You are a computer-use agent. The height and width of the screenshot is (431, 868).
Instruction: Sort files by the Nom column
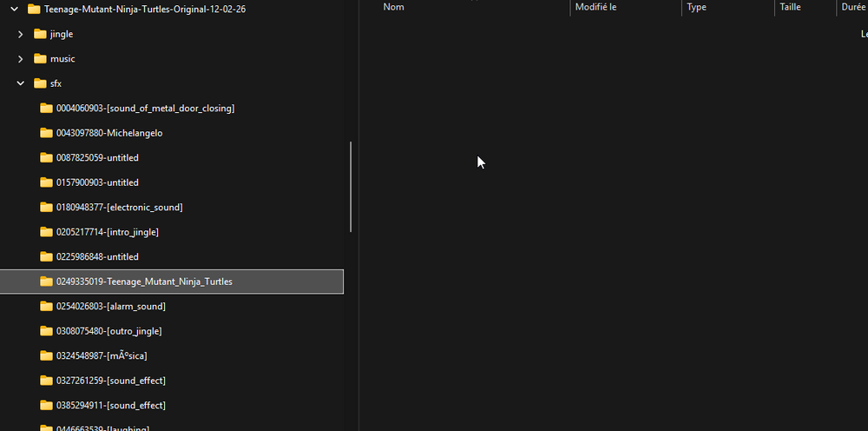click(394, 7)
